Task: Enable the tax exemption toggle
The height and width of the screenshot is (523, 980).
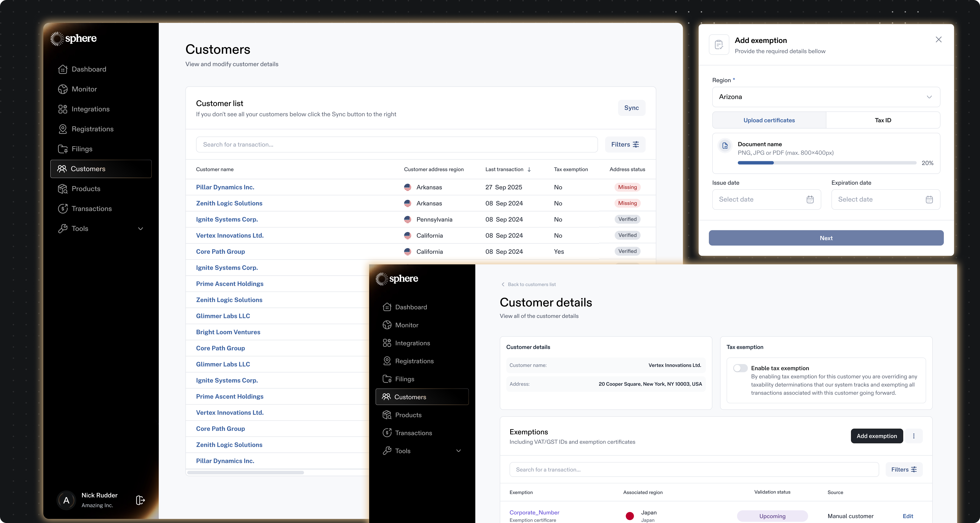Action: (x=740, y=368)
